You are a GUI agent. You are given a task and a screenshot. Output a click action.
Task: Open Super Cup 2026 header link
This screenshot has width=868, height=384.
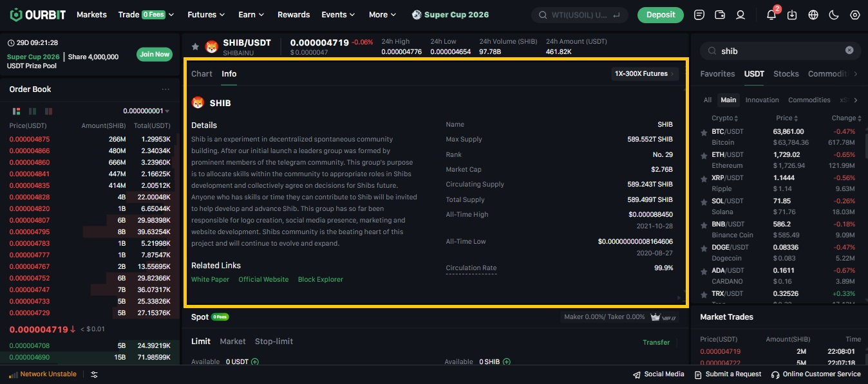pyautogui.click(x=450, y=14)
